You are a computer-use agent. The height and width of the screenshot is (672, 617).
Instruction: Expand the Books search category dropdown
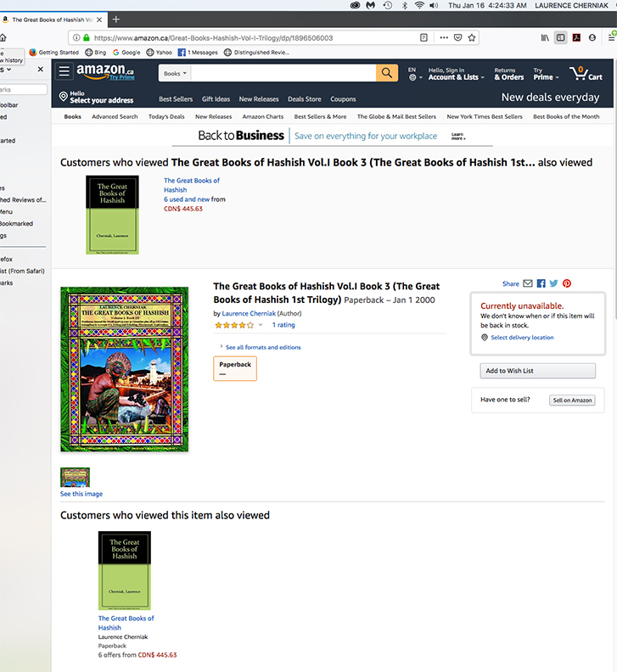click(x=175, y=73)
